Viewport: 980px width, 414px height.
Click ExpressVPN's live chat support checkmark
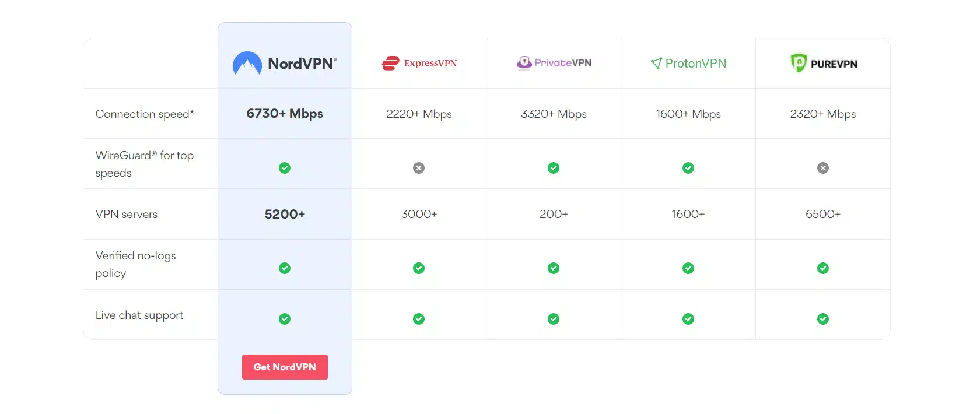coord(419,319)
